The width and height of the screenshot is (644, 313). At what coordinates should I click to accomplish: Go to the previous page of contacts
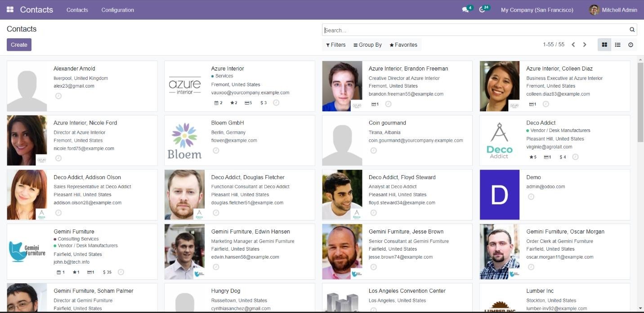(x=573, y=44)
